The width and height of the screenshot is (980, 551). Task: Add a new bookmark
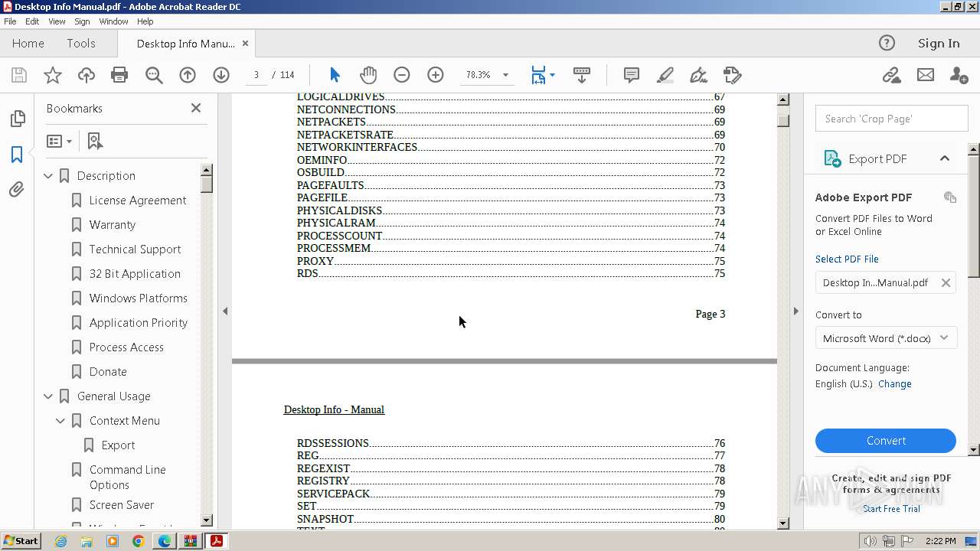pyautogui.click(x=95, y=142)
